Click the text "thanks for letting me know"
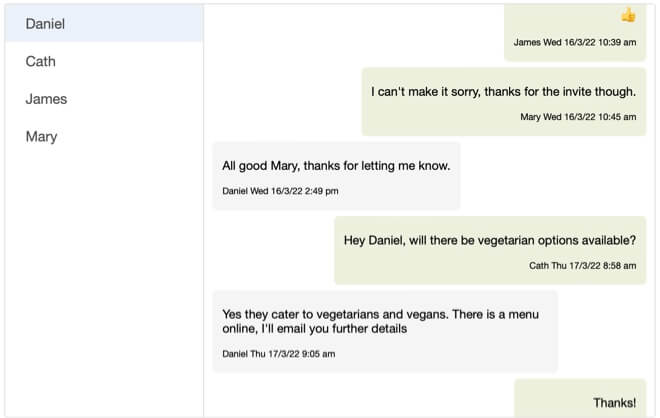 pos(377,166)
